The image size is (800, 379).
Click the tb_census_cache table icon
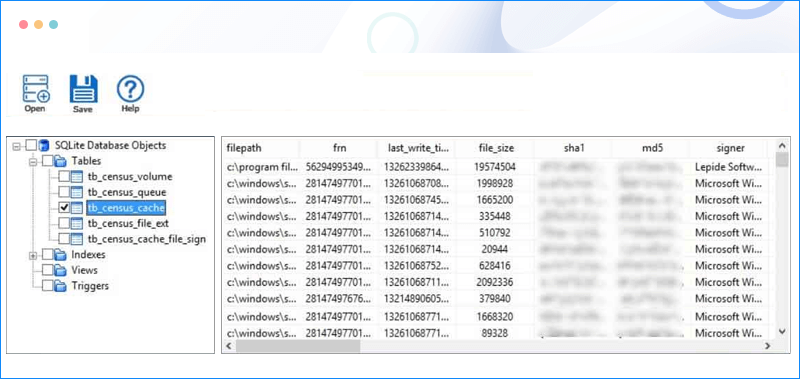[x=77, y=208]
